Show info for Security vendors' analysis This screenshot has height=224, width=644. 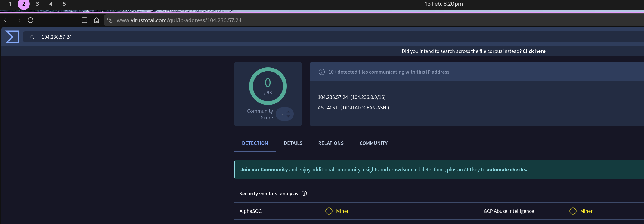coord(304,193)
